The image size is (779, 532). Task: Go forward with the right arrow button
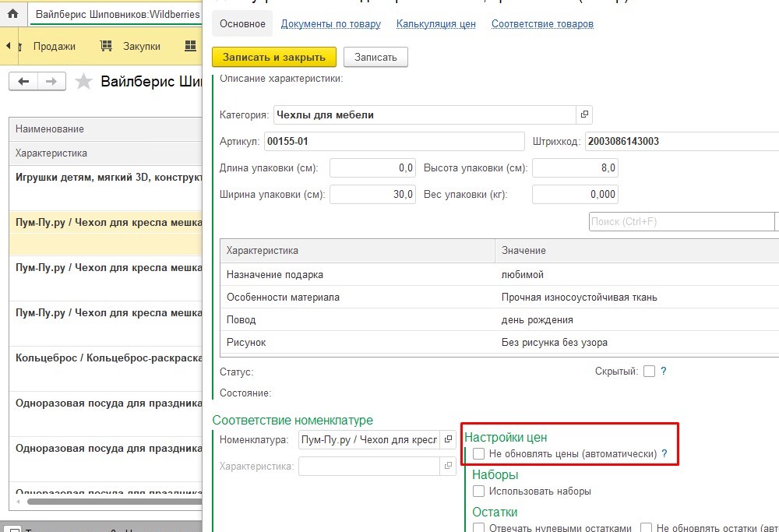[51, 82]
